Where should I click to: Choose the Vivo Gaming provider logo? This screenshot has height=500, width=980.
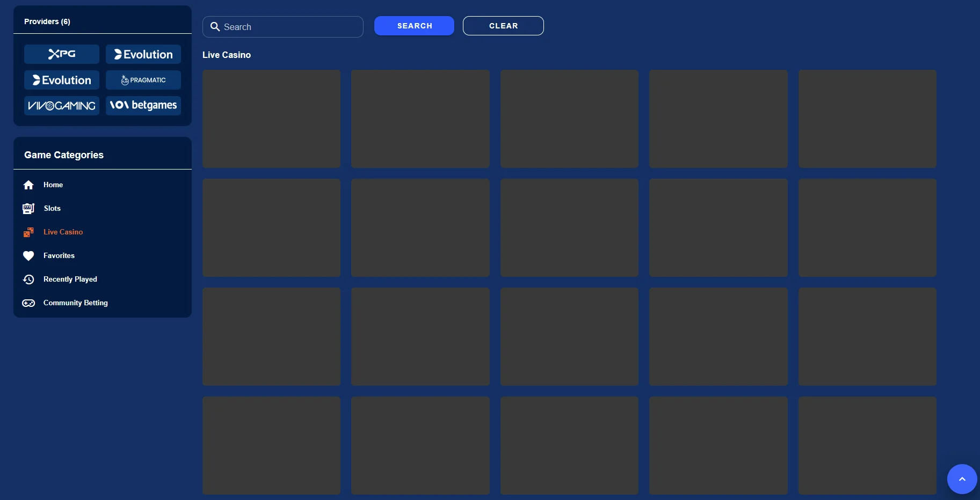62,106
